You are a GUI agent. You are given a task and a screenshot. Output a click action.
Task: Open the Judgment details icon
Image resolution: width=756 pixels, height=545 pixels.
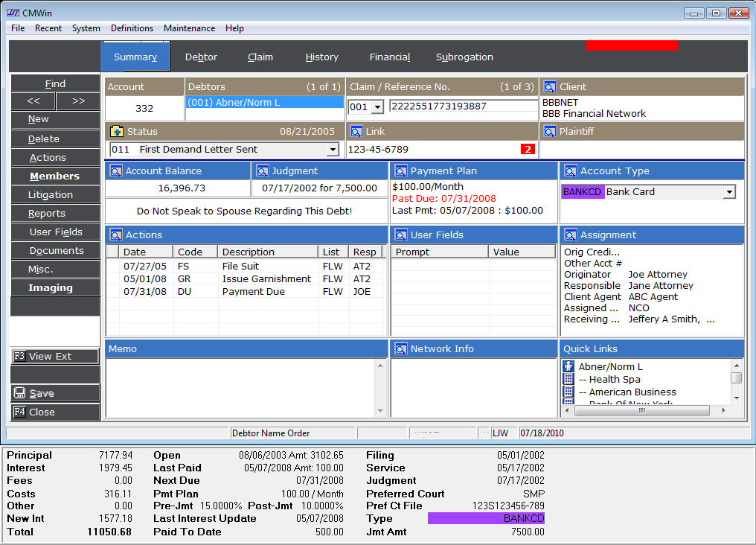[x=262, y=171]
